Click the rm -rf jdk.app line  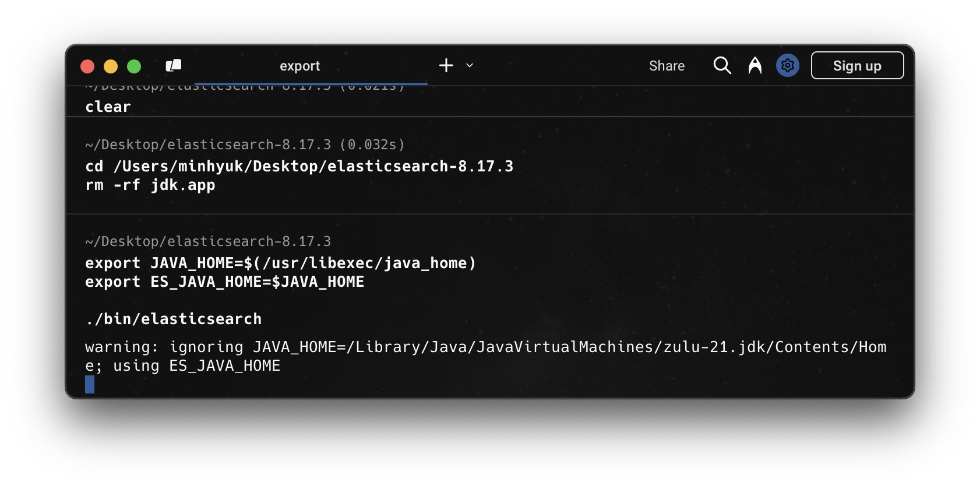click(x=150, y=185)
